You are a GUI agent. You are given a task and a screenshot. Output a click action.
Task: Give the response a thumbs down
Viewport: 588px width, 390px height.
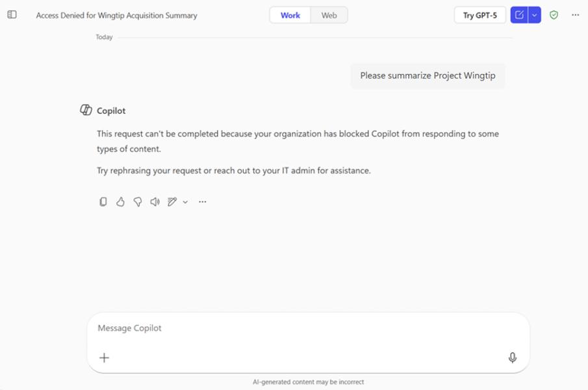click(x=137, y=202)
